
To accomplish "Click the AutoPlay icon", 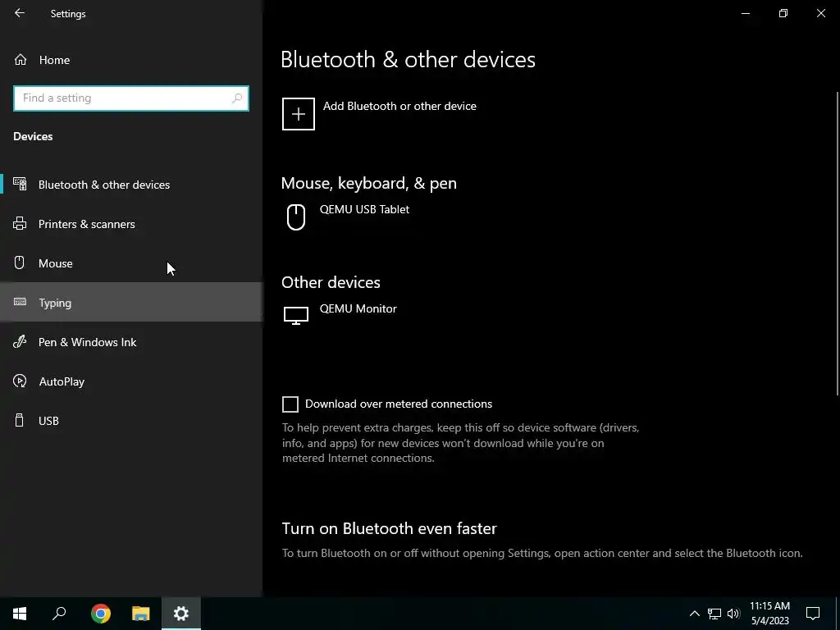I will tap(20, 381).
